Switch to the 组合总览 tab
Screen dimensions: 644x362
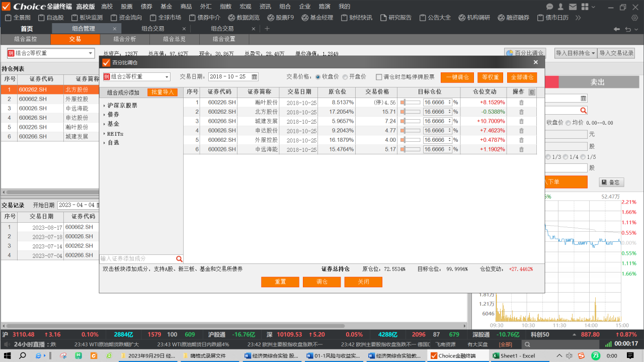tap(174, 39)
